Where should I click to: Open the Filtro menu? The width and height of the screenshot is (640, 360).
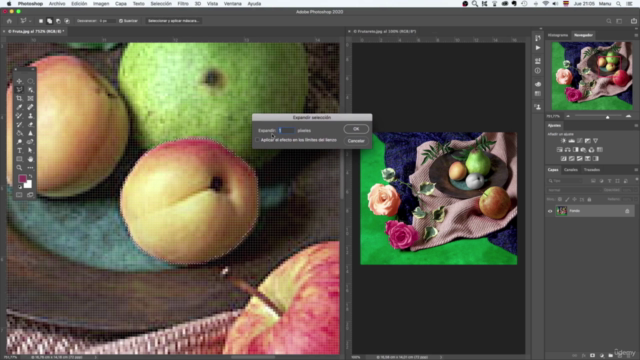pos(183,4)
